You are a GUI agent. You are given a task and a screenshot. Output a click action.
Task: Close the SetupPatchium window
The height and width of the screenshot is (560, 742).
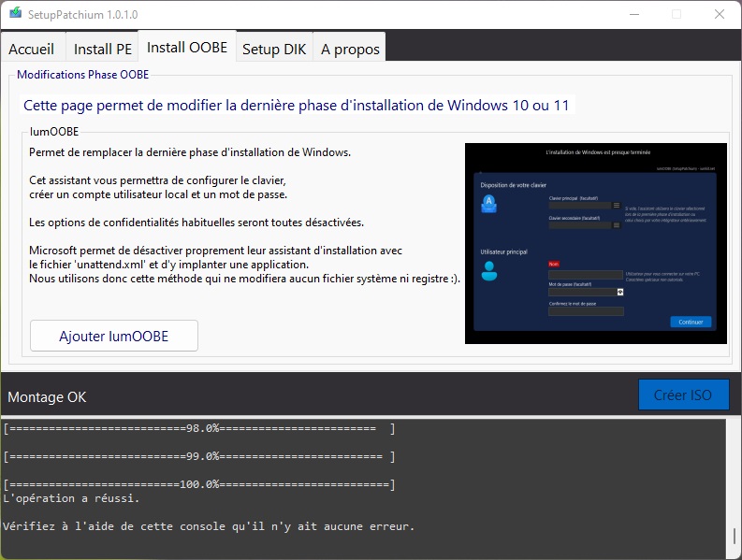720,14
